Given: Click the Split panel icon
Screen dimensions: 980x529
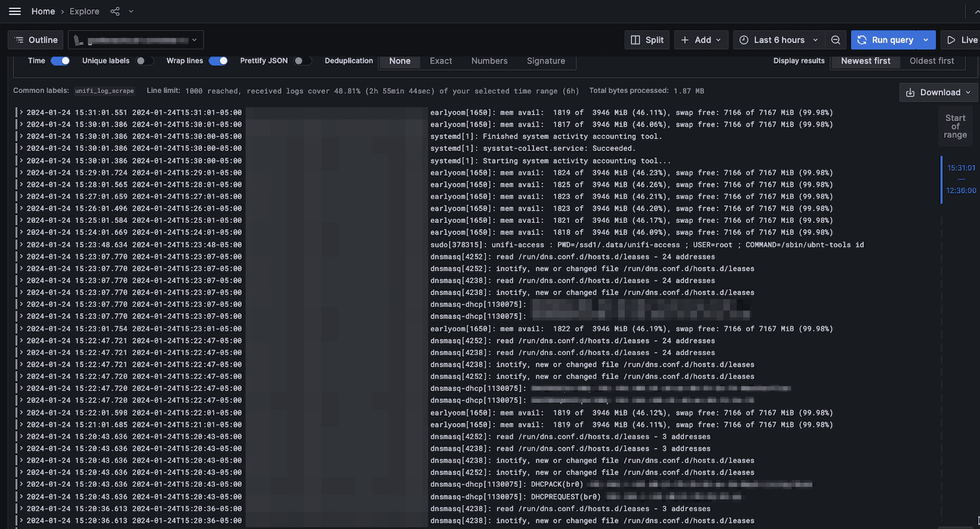Looking at the screenshot, I should pos(636,40).
